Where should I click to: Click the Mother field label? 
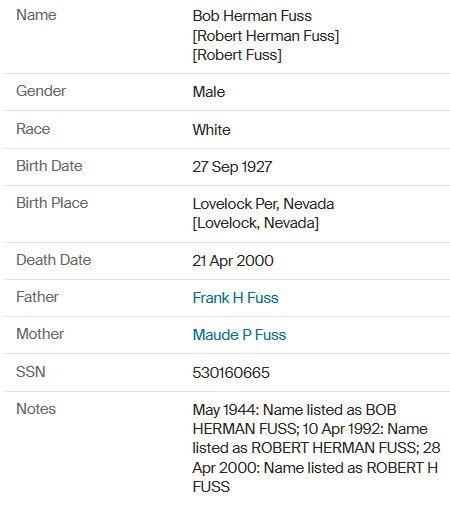(x=40, y=334)
